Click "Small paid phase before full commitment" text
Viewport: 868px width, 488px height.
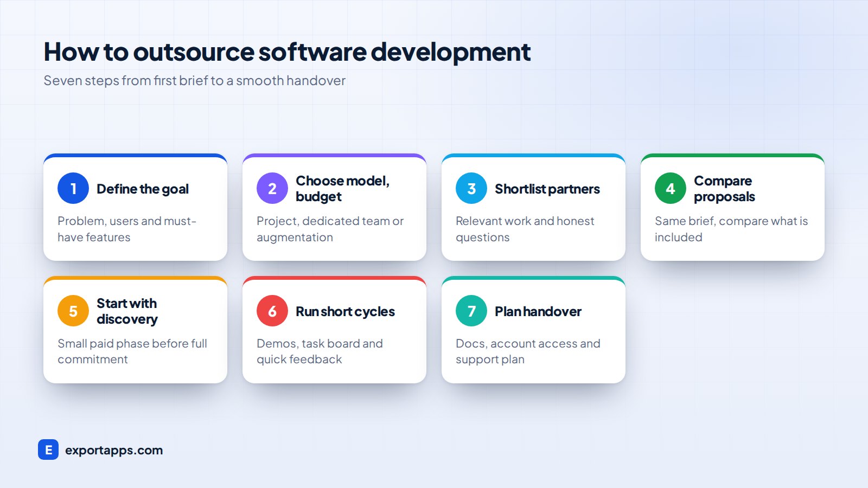click(132, 351)
